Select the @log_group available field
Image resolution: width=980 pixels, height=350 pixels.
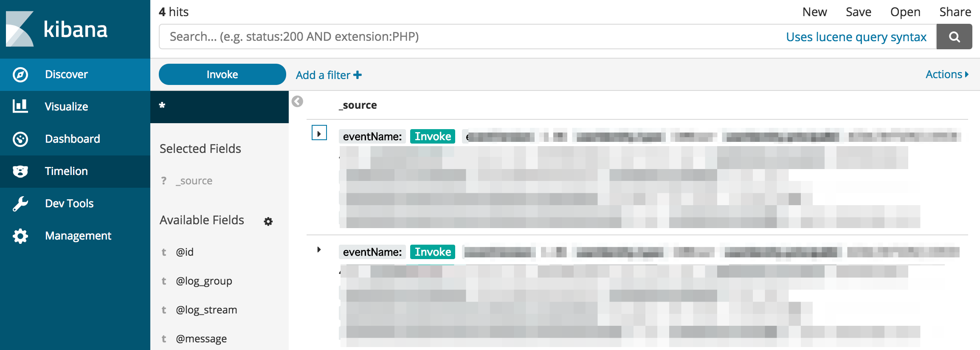[204, 281]
